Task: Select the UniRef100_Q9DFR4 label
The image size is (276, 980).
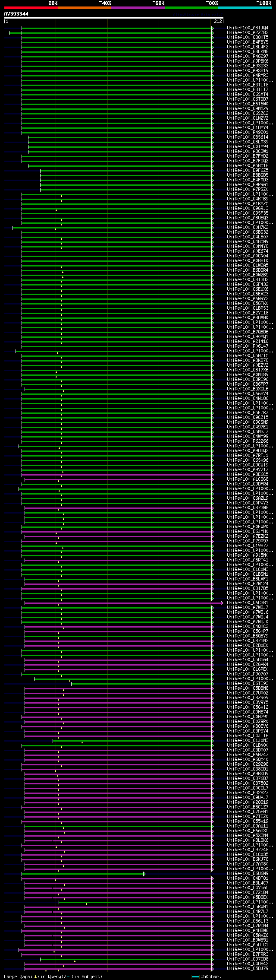Action: pyautogui.click(x=248, y=484)
